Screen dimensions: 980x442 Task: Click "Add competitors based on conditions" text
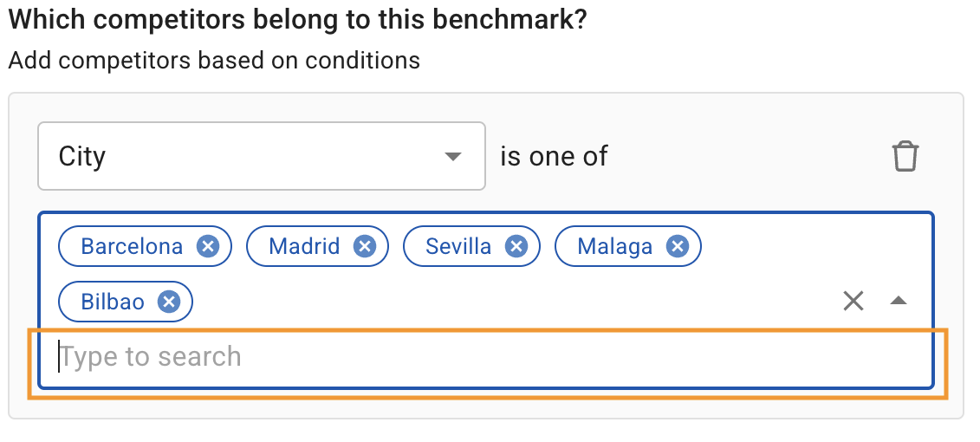[214, 61]
